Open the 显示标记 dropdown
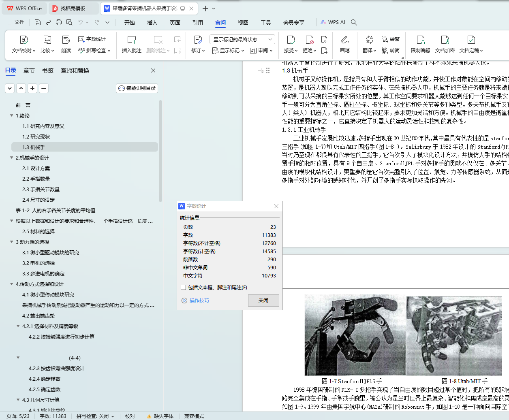This screenshot has width=509, height=420. (229, 51)
